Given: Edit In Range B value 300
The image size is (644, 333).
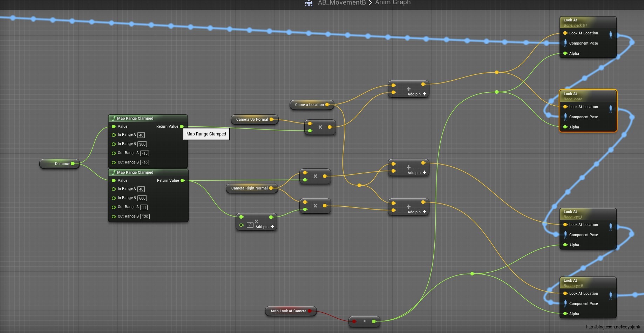Looking at the screenshot, I should (x=142, y=144).
